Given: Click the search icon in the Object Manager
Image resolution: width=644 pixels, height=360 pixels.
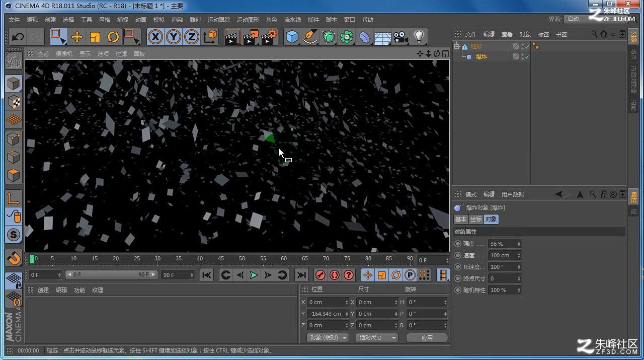Looking at the screenshot, I should click(x=594, y=34).
